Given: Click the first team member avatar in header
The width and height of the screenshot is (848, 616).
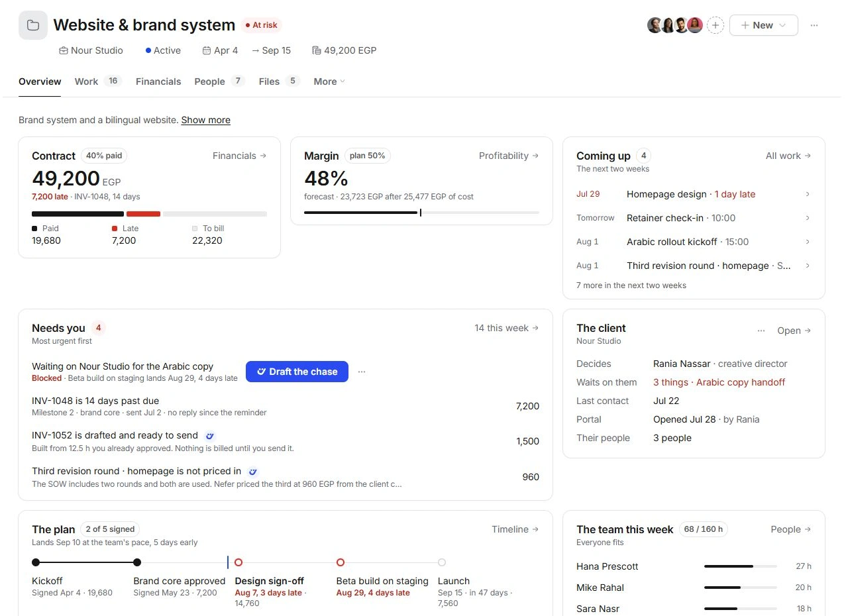Looking at the screenshot, I should (655, 25).
